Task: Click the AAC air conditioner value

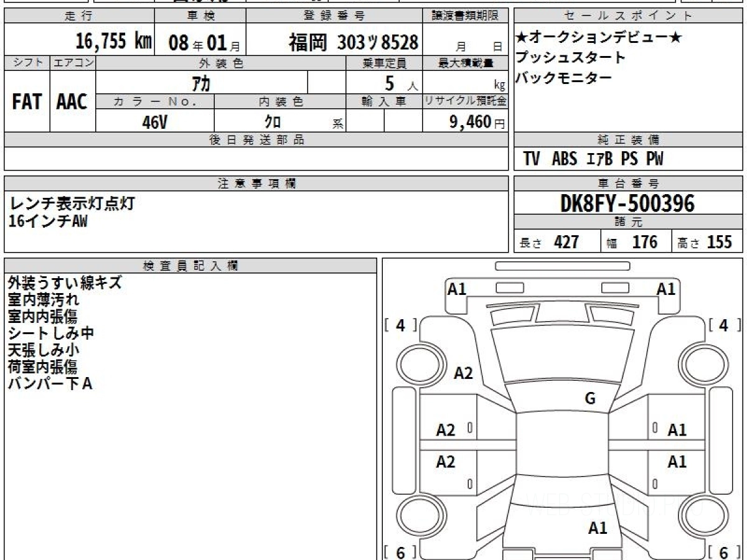Action: [72, 102]
